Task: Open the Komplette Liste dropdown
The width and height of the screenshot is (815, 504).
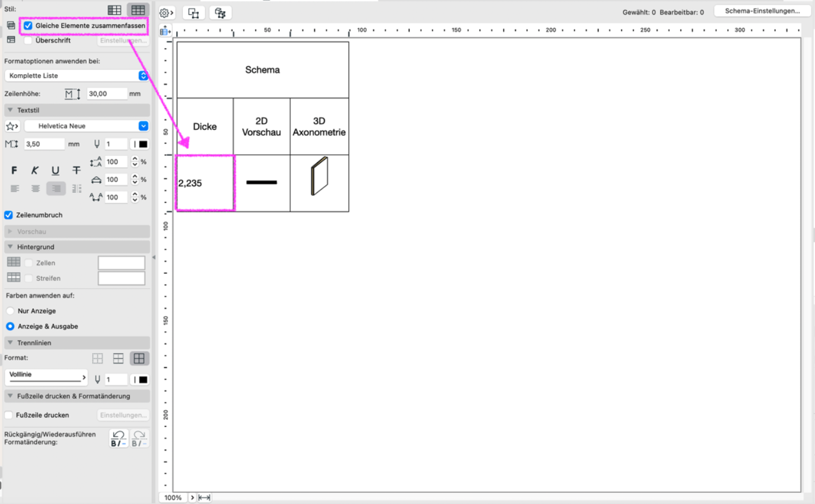Action: pyautogui.click(x=76, y=75)
